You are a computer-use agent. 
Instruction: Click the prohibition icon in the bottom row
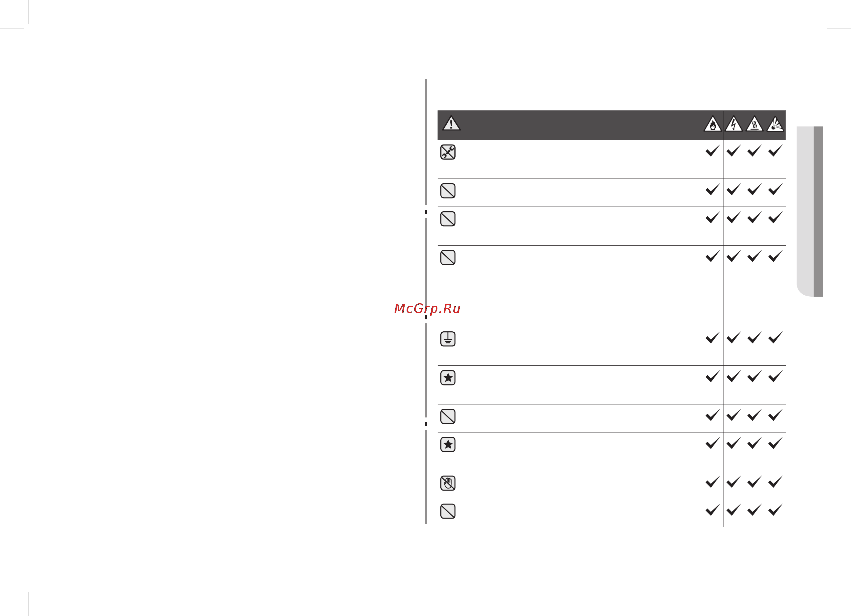tap(448, 511)
